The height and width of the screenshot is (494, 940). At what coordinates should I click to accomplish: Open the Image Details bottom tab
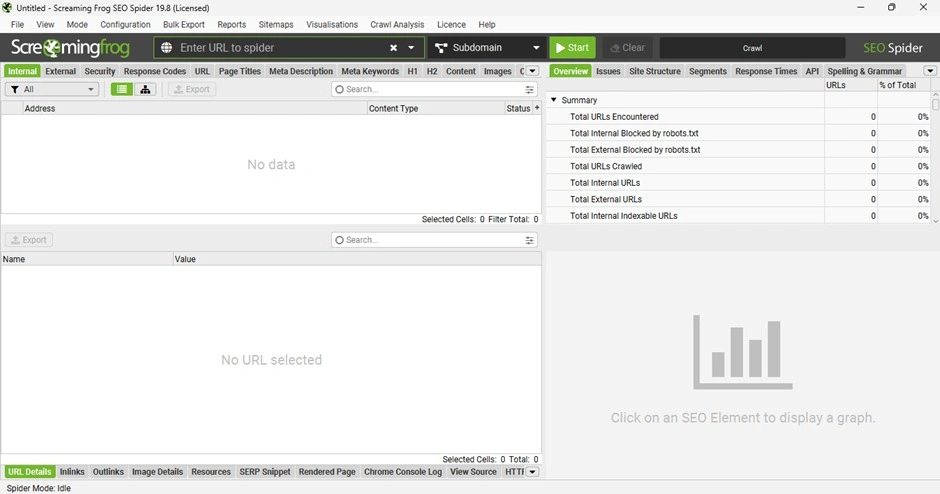pyautogui.click(x=157, y=472)
